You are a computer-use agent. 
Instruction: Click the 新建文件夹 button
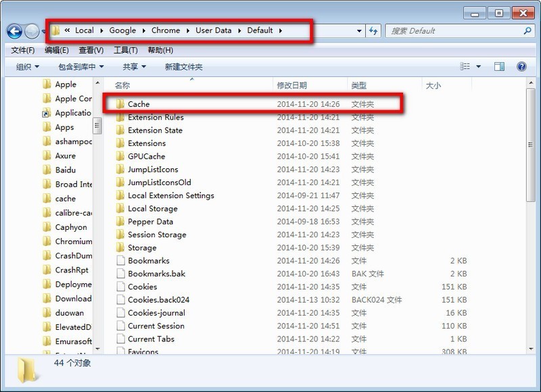click(x=183, y=67)
